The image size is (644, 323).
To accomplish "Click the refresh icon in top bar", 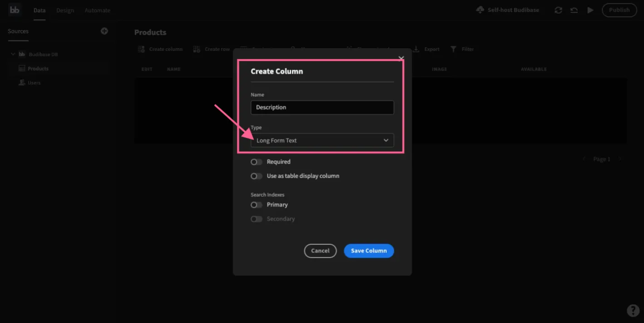I will (558, 10).
